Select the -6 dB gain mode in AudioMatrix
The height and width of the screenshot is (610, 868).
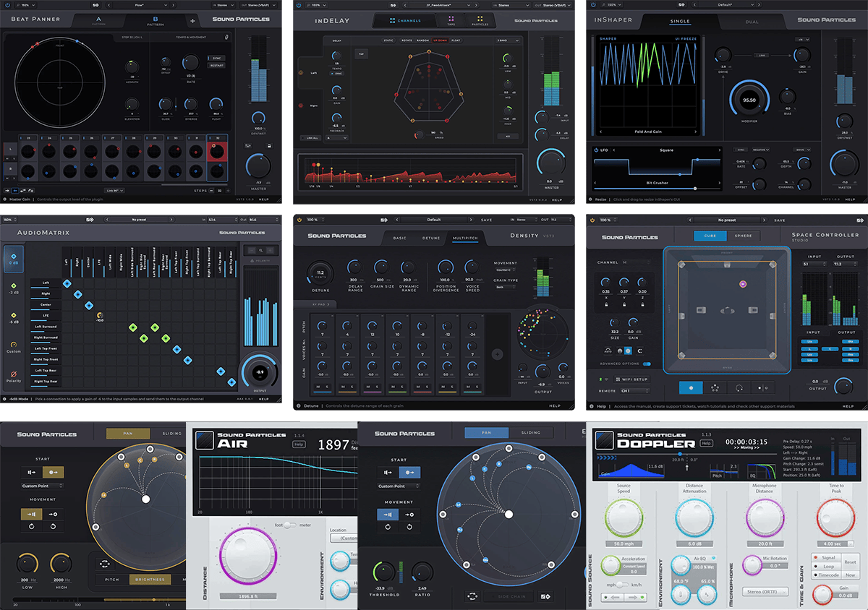click(14, 318)
